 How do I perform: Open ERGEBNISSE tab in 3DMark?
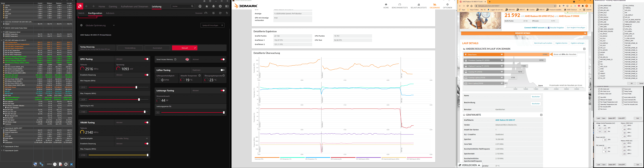tap(435, 6)
